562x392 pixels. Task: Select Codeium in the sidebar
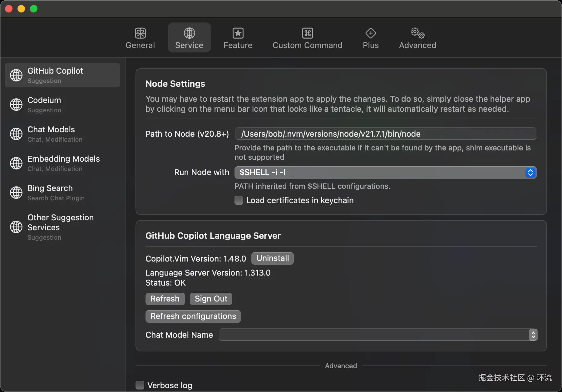pyautogui.click(x=62, y=105)
